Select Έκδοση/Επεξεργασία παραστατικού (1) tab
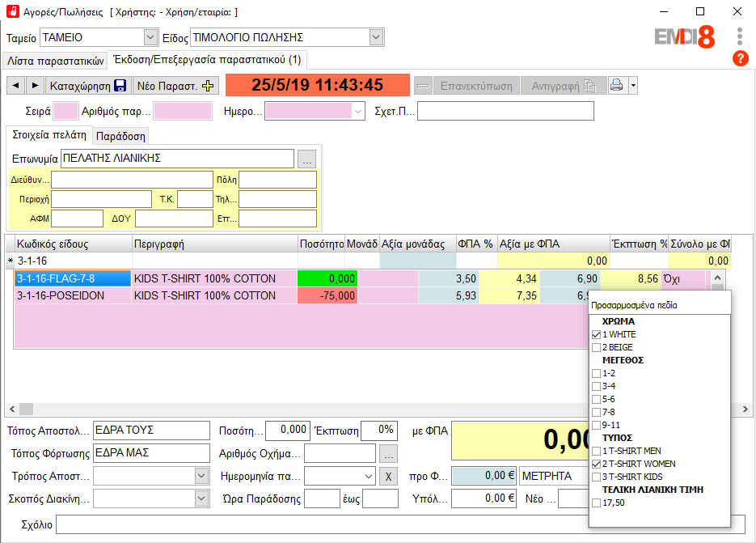 (207, 59)
